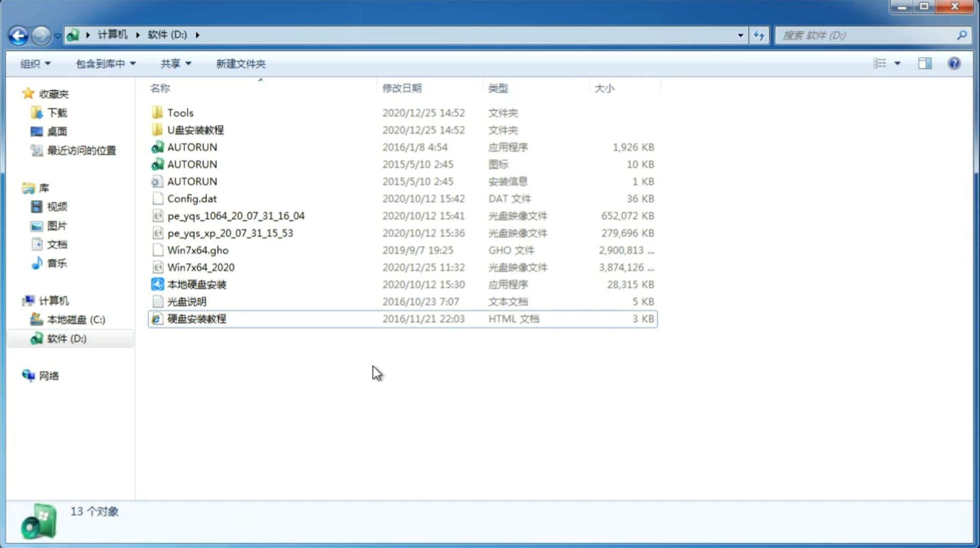Click 新建文件夹 button on toolbar
The width and height of the screenshot is (980, 548).
tap(240, 63)
